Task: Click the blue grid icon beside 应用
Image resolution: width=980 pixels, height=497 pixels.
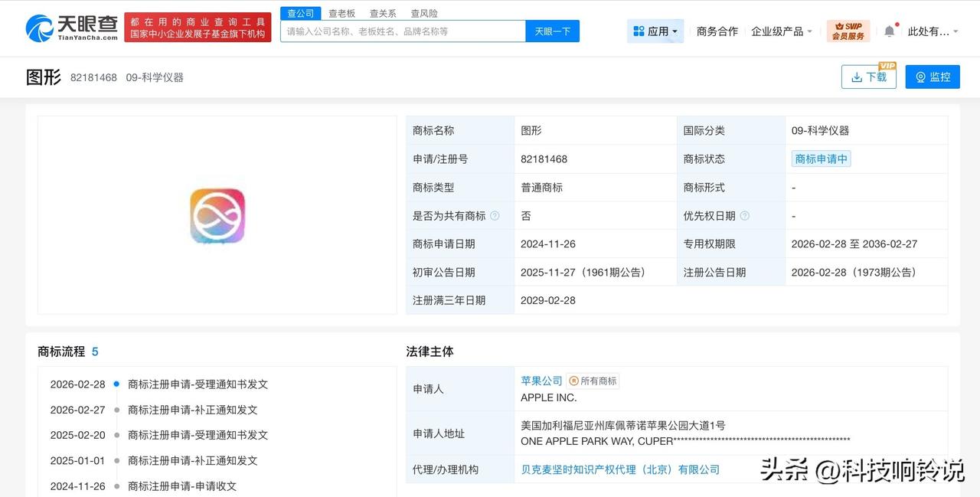Action: click(638, 31)
